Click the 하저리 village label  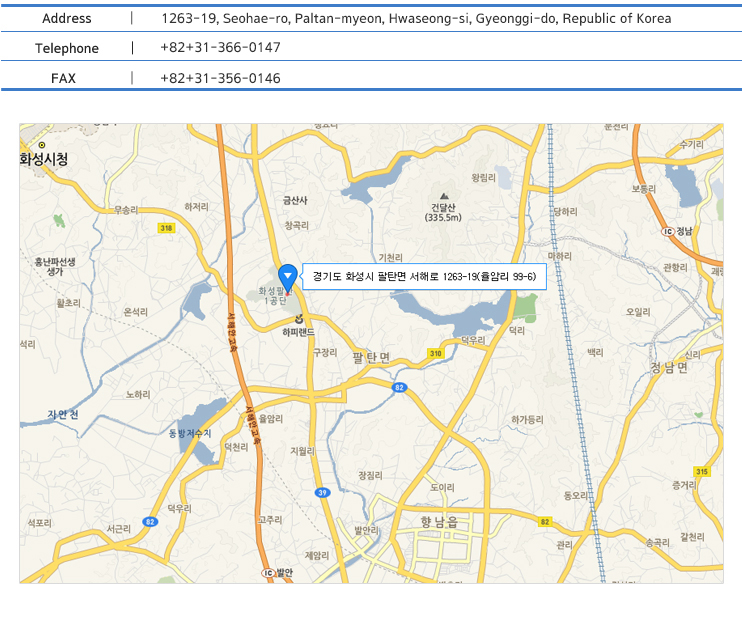[196, 207]
